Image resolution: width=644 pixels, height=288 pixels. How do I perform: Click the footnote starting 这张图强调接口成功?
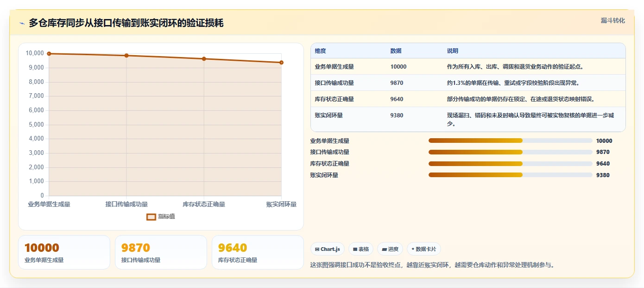[432, 265]
